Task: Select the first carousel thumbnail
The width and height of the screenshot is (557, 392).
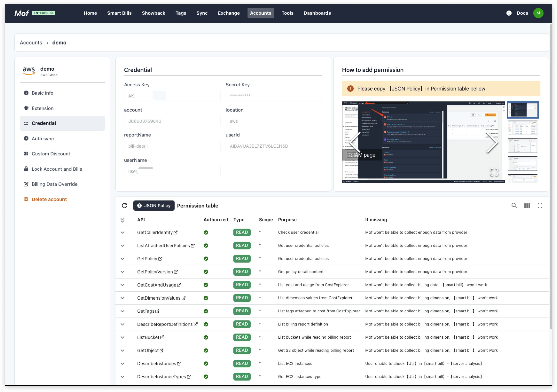Action: (523, 110)
